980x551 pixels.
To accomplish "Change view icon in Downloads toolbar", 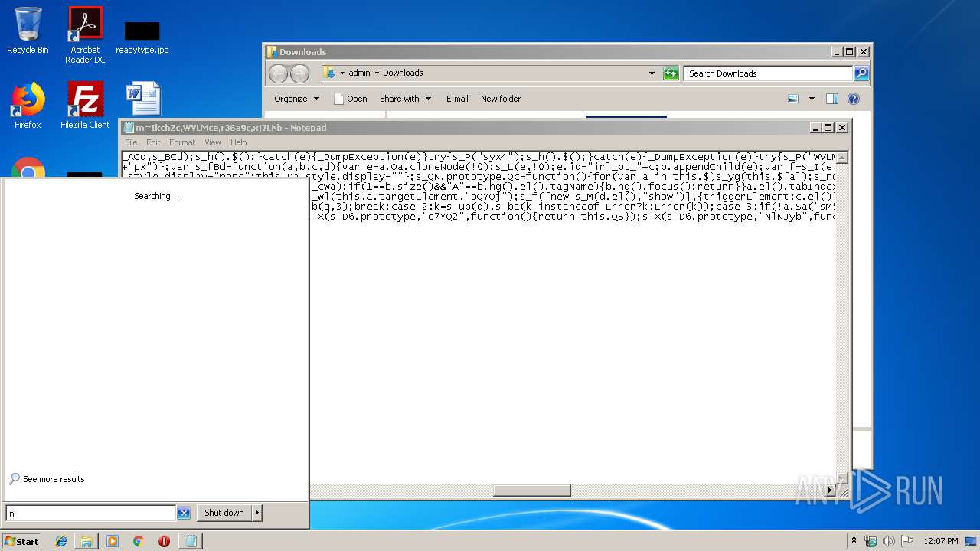I will pyautogui.click(x=793, y=99).
